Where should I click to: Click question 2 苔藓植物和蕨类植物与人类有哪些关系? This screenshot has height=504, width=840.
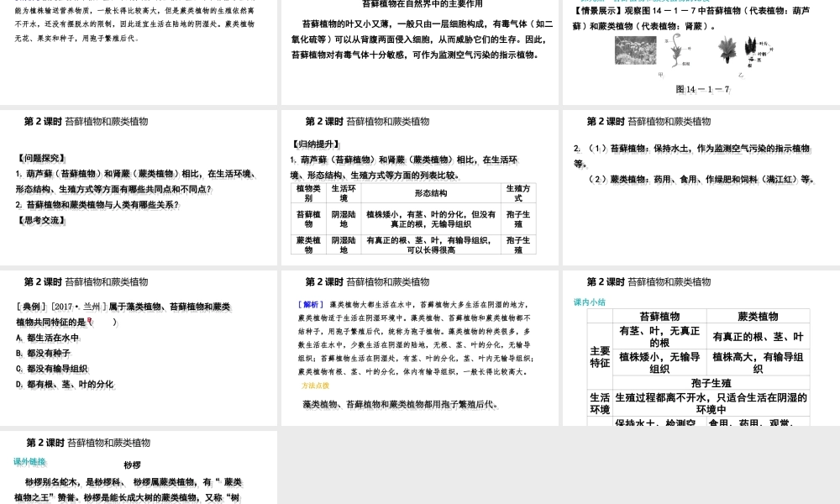(97, 205)
